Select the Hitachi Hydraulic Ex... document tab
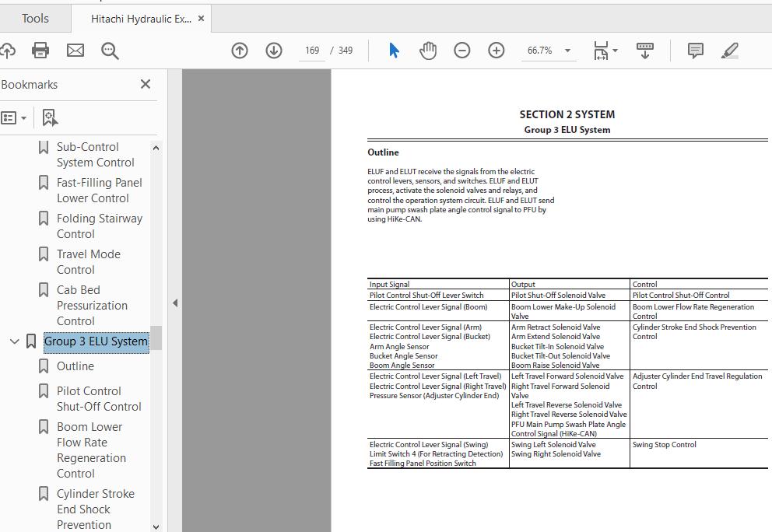This screenshot has width=772, height=532. [x=140, y=19]
